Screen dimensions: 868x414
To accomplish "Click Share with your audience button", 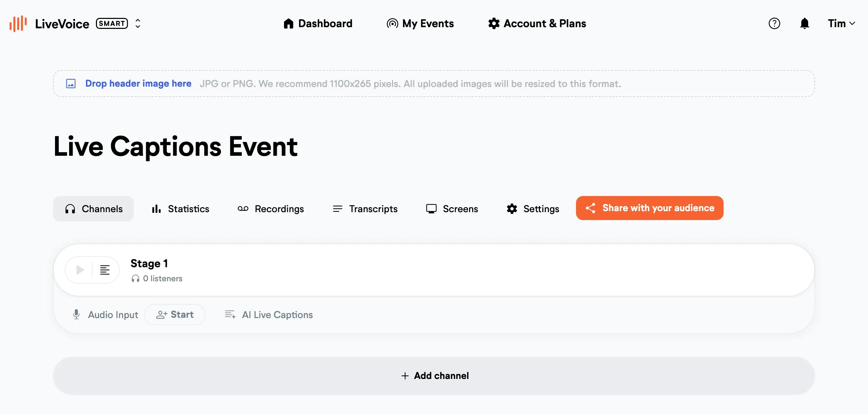I will point(650,208).
